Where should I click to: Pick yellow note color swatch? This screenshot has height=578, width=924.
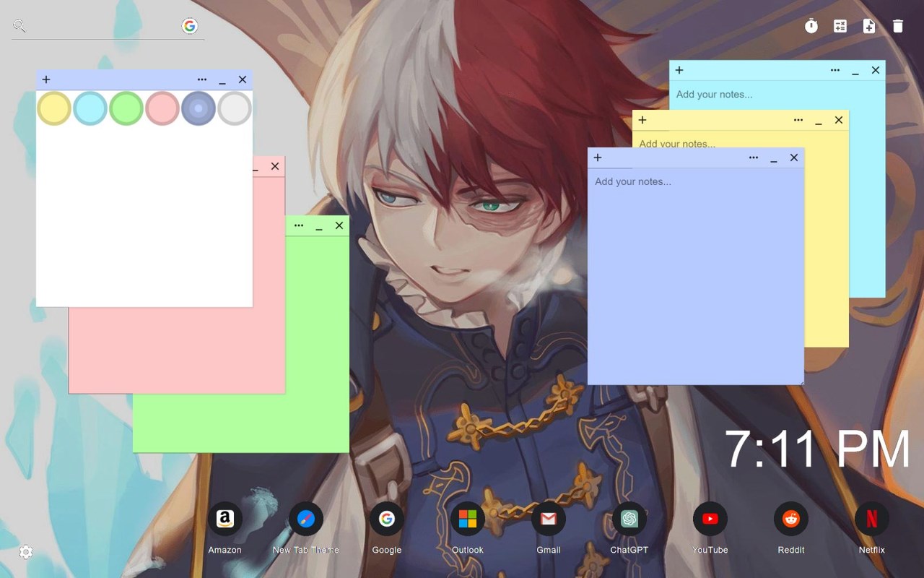[x=54, y=108]
